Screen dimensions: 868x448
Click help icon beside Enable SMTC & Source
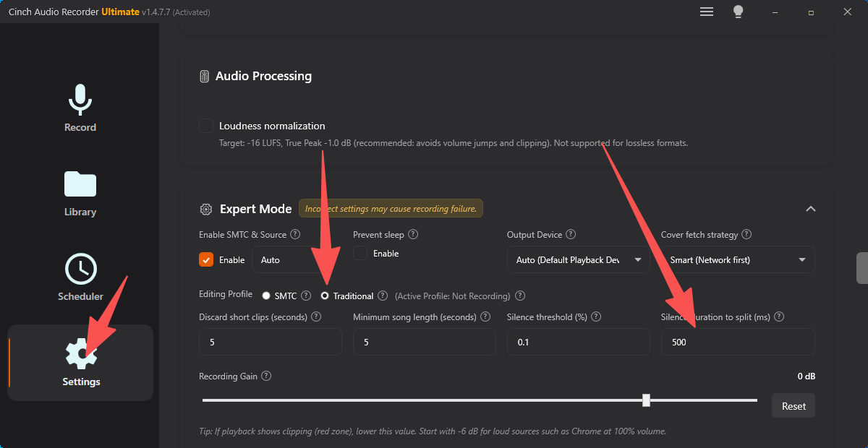point(294,235)
